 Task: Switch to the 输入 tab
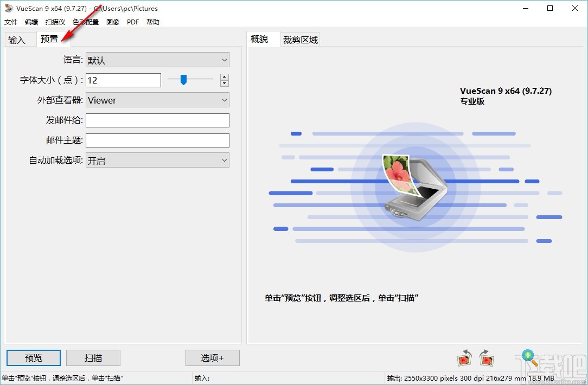[18, 39]
